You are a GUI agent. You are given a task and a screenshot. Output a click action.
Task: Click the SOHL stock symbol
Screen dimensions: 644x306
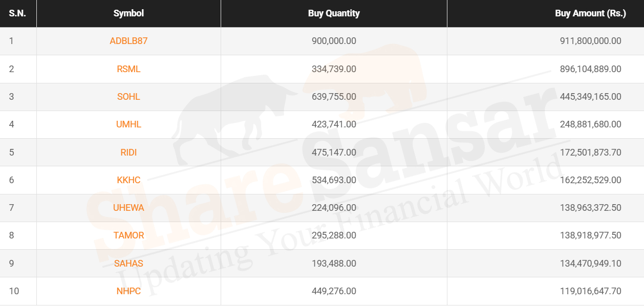tap(128, 97)
